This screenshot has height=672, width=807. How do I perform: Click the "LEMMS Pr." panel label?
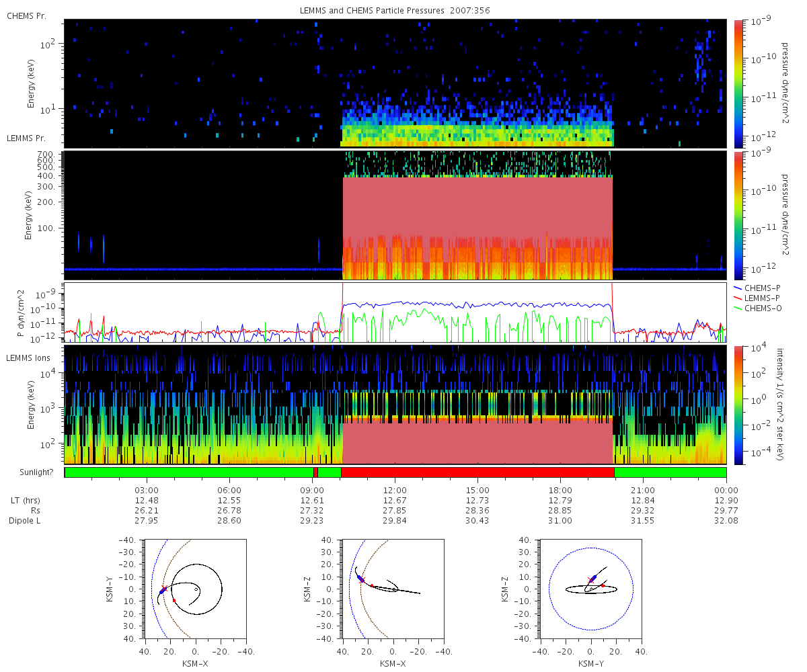click(26, 138)
